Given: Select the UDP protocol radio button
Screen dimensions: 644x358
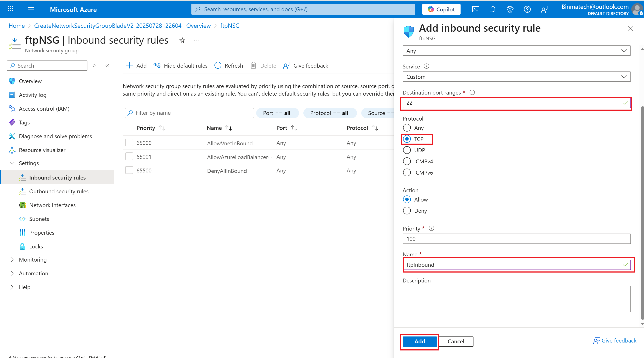Looking at the screenshot, I should pos(407,150).
